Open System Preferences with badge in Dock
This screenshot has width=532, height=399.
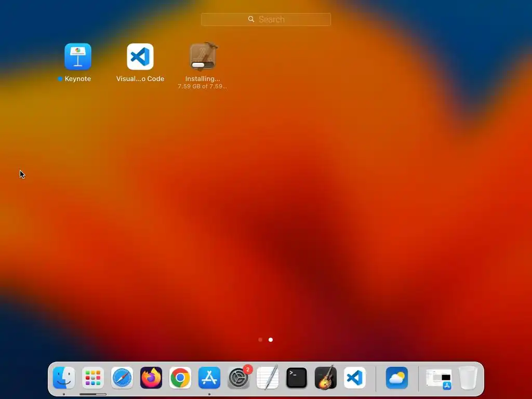click(x=238, y=378)
